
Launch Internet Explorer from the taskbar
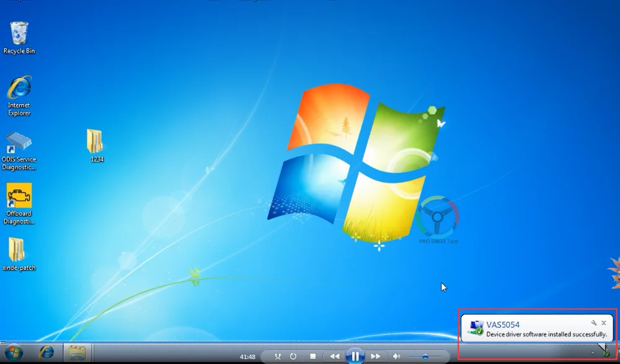46,352
